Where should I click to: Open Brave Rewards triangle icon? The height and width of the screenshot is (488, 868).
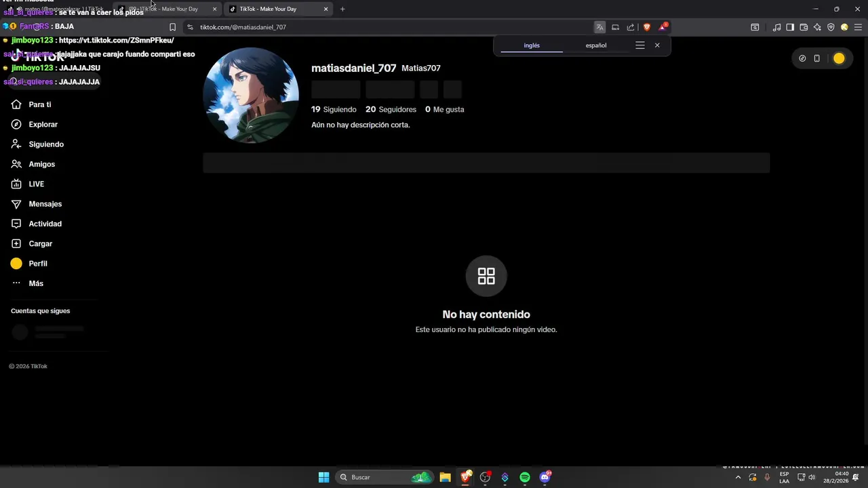pyautogui.click(x=663, y=27)
